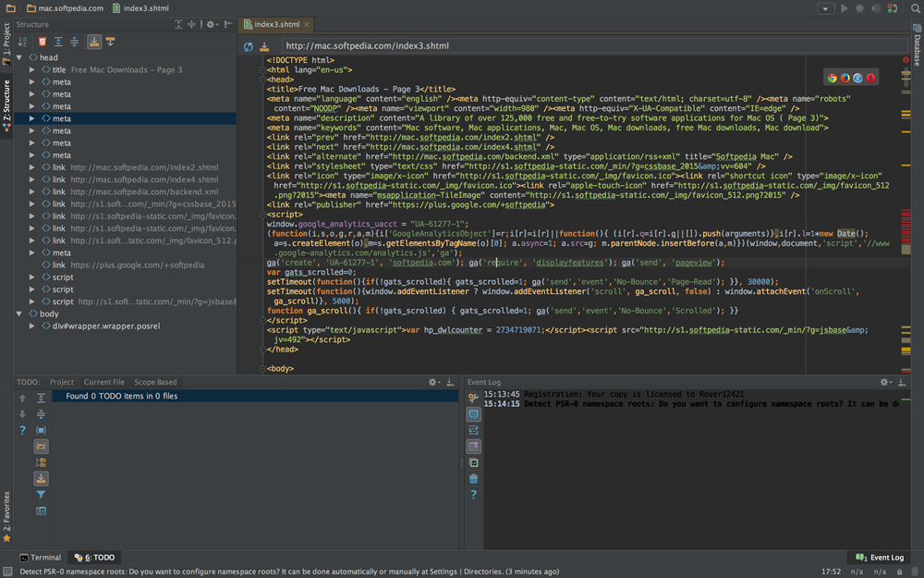Viewport: 924px width, 578px height.
Task: Expand the title node
Action: tap(31, 69)
